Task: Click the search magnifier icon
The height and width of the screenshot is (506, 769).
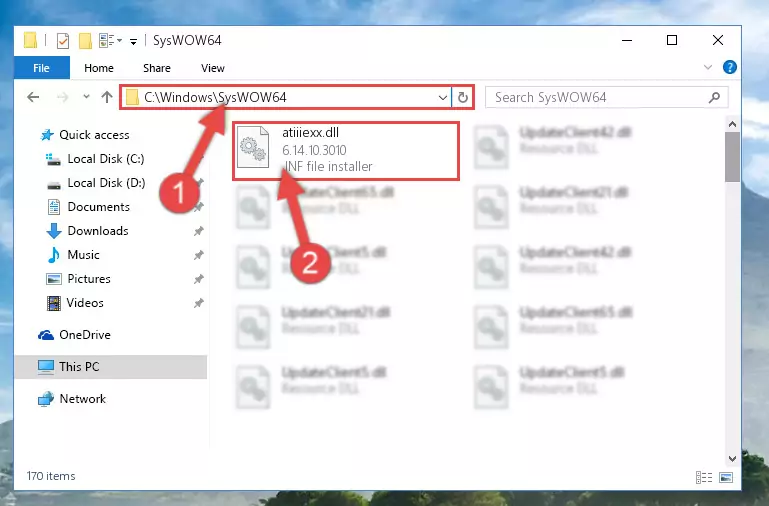Action: (x=714, y=97)
